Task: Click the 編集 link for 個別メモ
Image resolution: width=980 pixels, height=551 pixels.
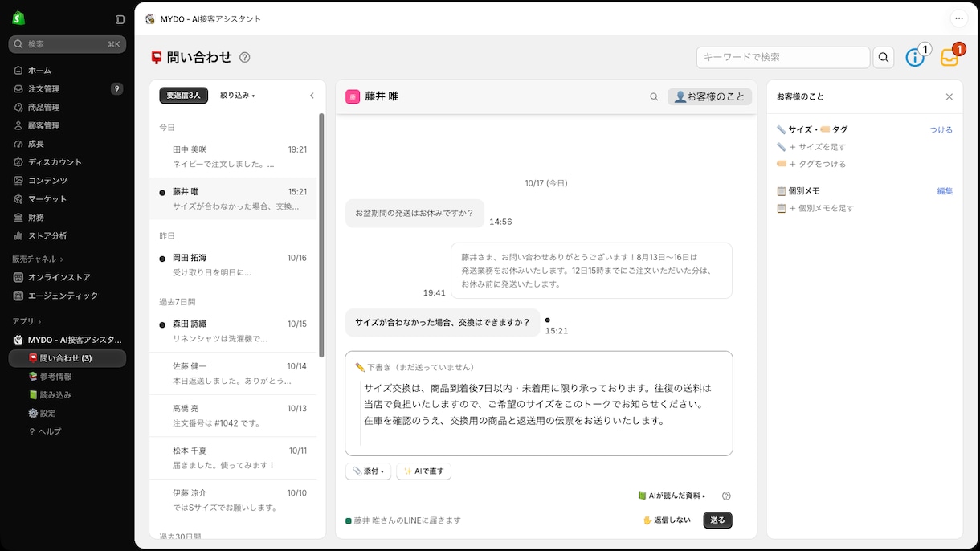Action: [945, 191]
